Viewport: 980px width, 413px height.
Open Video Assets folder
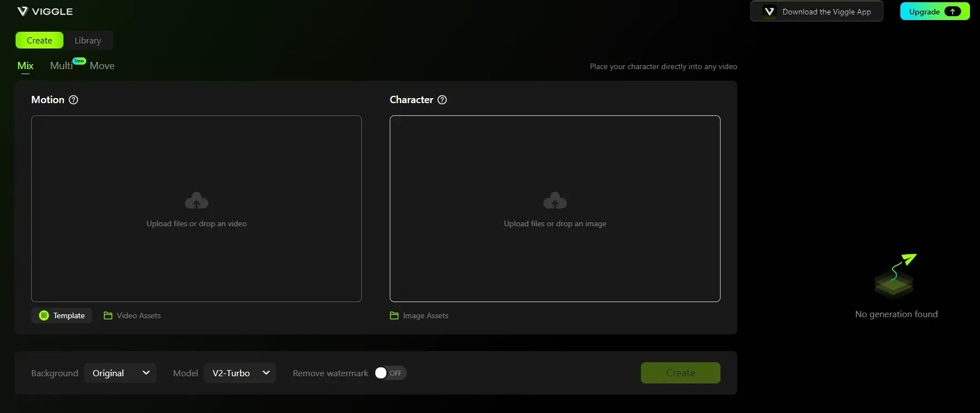(133, 315)
